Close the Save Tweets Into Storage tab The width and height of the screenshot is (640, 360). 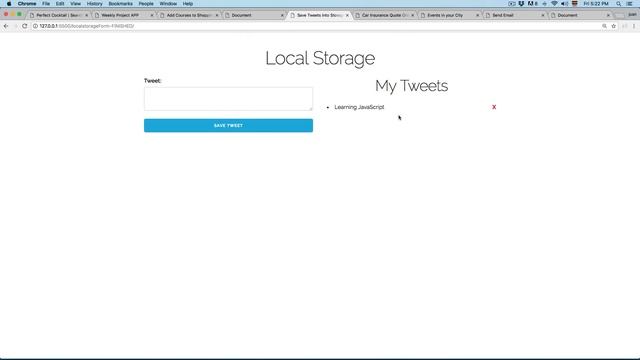(x=347, y=15)
